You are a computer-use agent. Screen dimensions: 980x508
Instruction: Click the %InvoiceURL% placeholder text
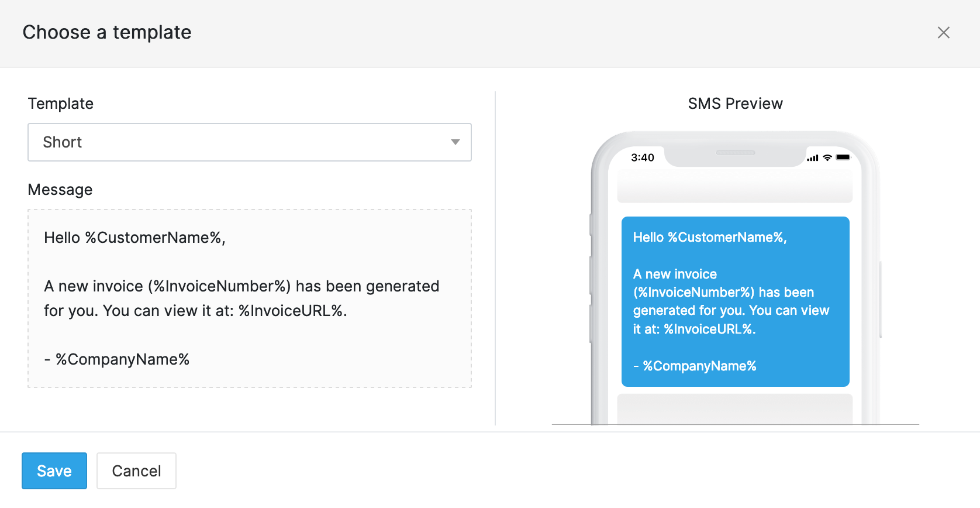294,311
